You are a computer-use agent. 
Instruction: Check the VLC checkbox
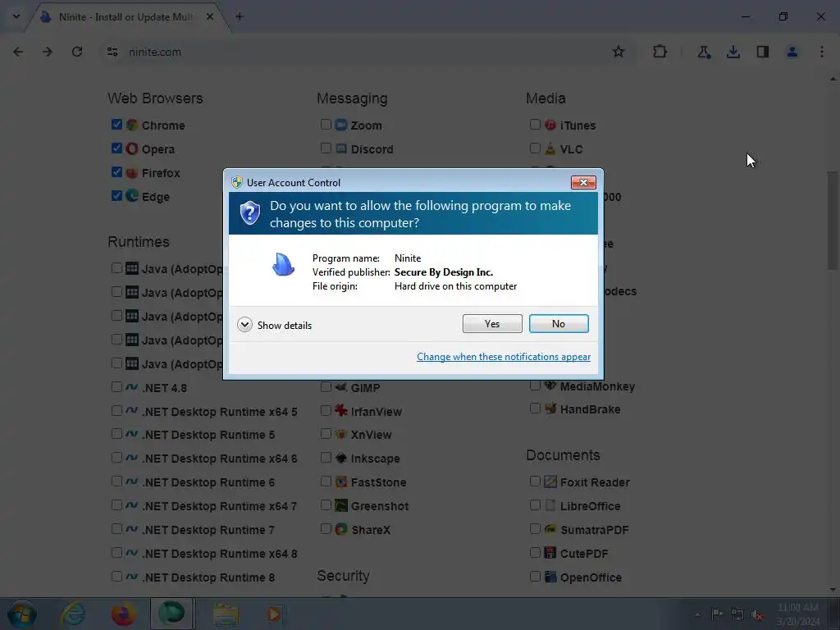[535, 148]
